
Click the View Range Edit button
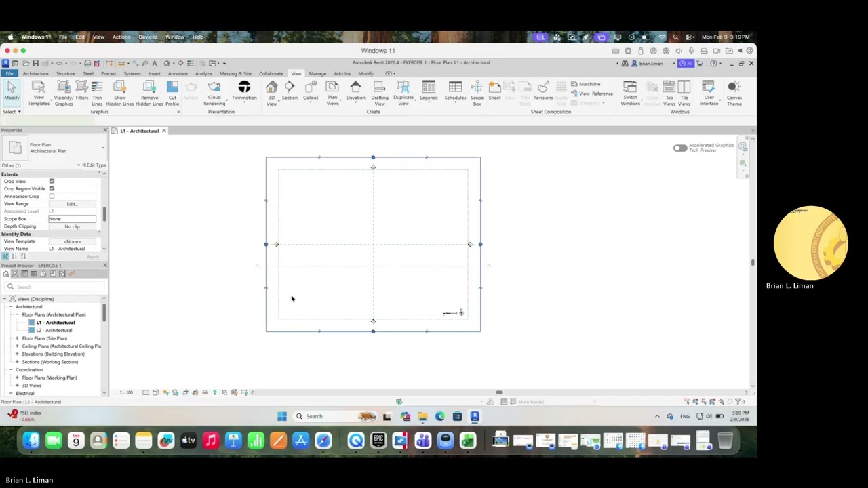tap(72, 204)
